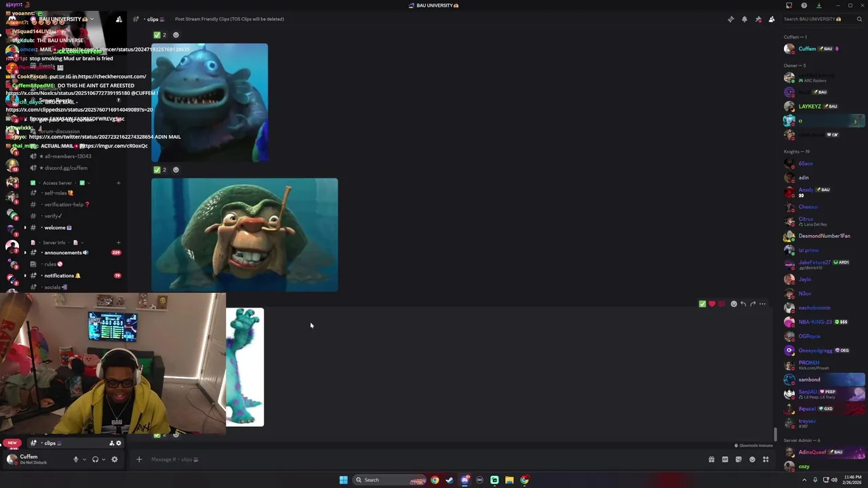
Task: Toggle microphone mute in user panel
Action: point(75,460)
